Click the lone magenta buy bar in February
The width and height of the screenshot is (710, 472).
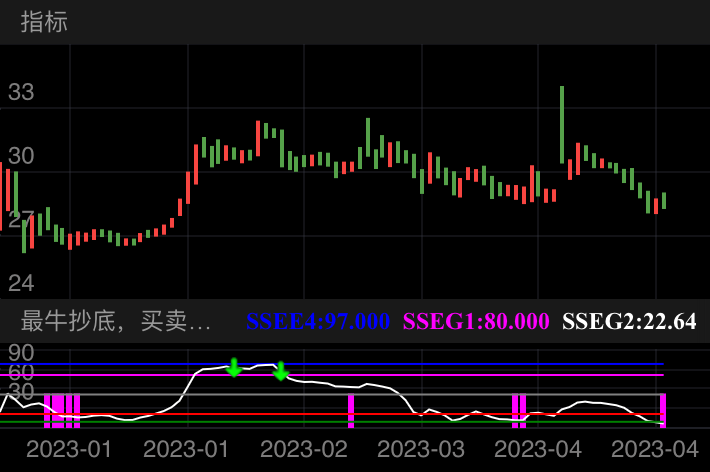[351, 411]
